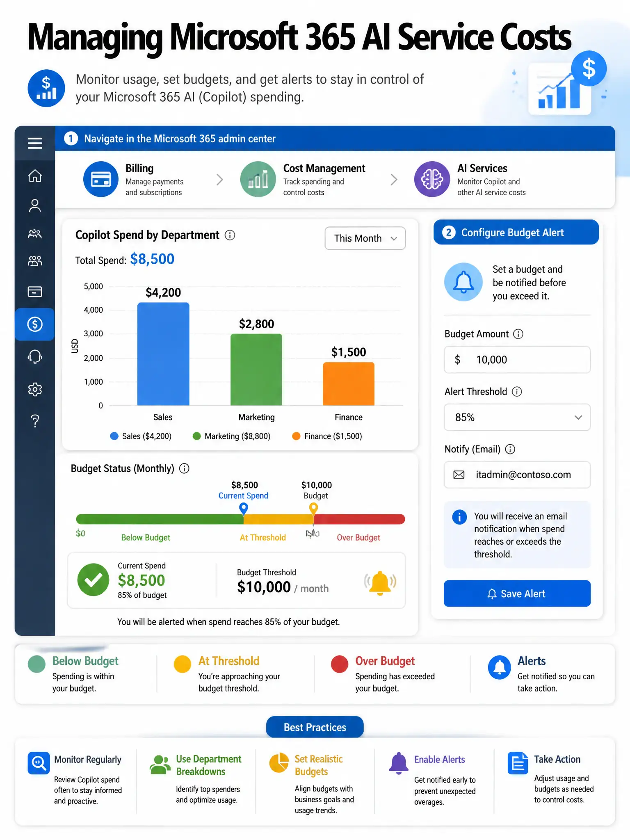Click the Budget Amount 10,000 input field

[x=517, y=360]
